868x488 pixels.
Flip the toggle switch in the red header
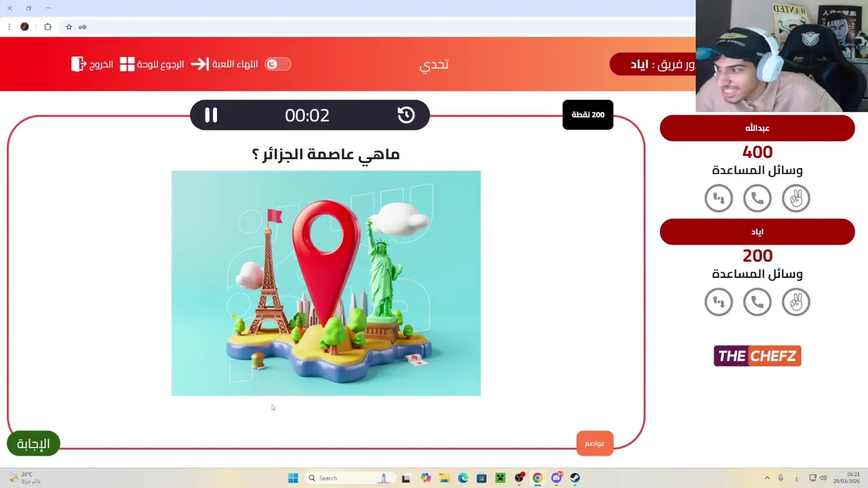[277, 64]
